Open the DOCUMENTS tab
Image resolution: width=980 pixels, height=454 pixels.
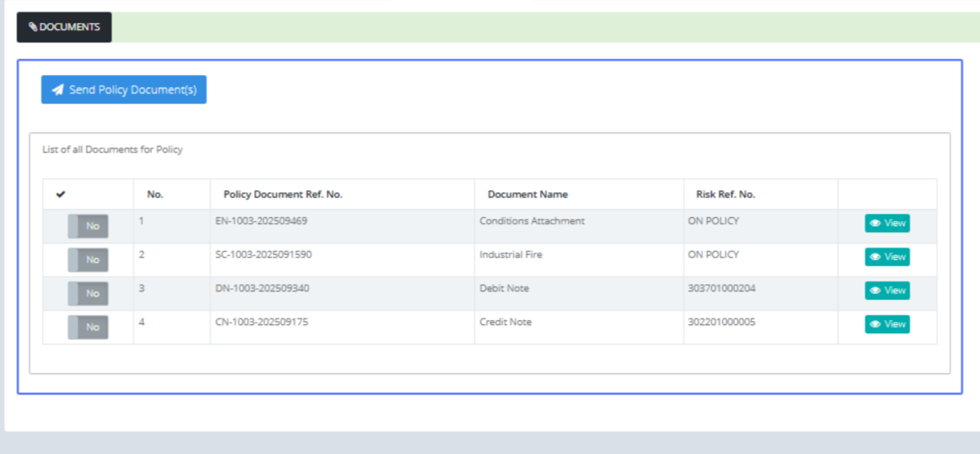pos(65,27)
